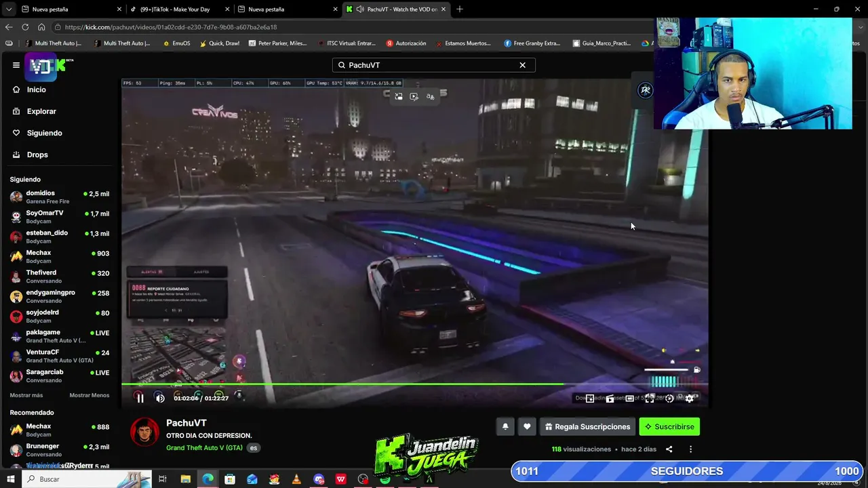Pause the video with the pause button
This screenshot has width=868, height=488.
point(140,399)
